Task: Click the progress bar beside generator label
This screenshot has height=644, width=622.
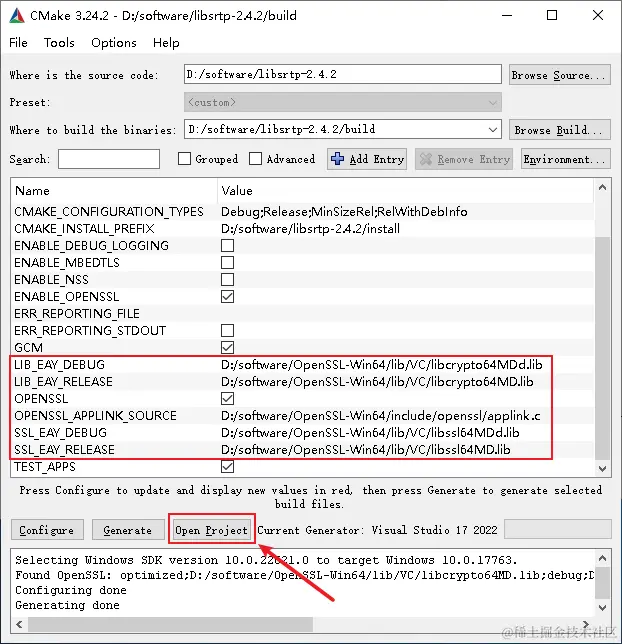Action: [557, 529]
